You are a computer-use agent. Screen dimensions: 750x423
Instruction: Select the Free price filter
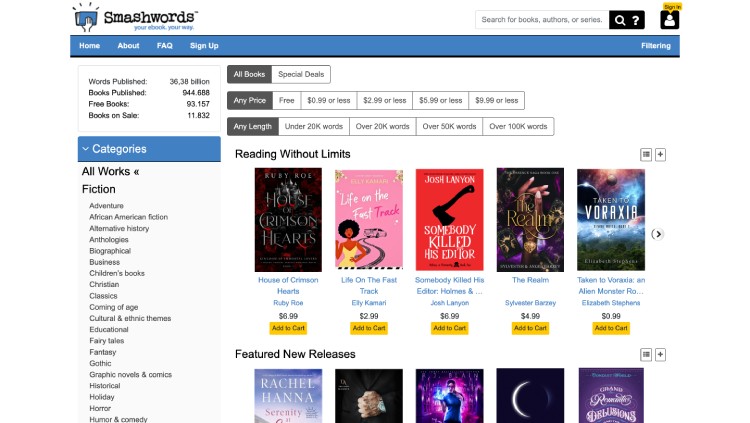pos(287,100)
